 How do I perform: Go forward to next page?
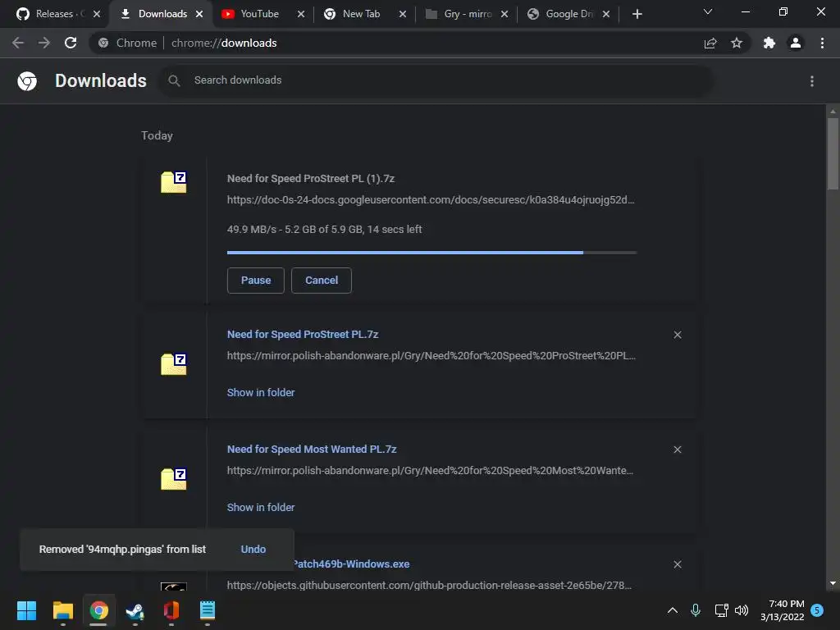pyautogui.click(x=44, y=43)
